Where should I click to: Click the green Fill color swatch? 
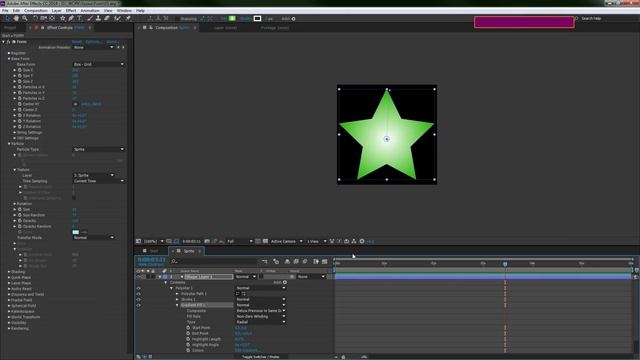click(x=232, y=18)
